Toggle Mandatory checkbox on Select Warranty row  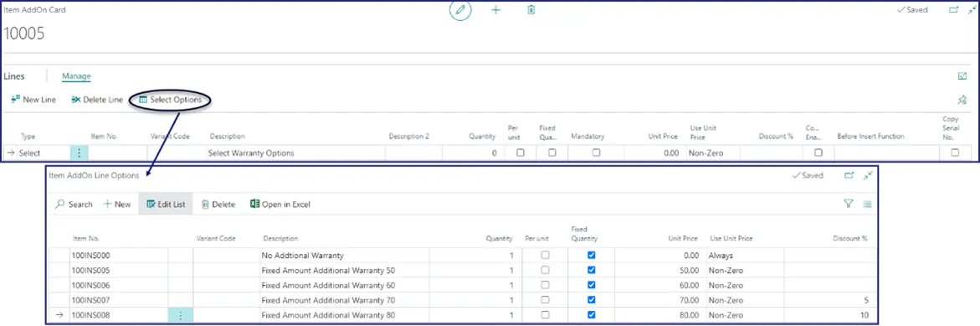[x=596, y=153]
